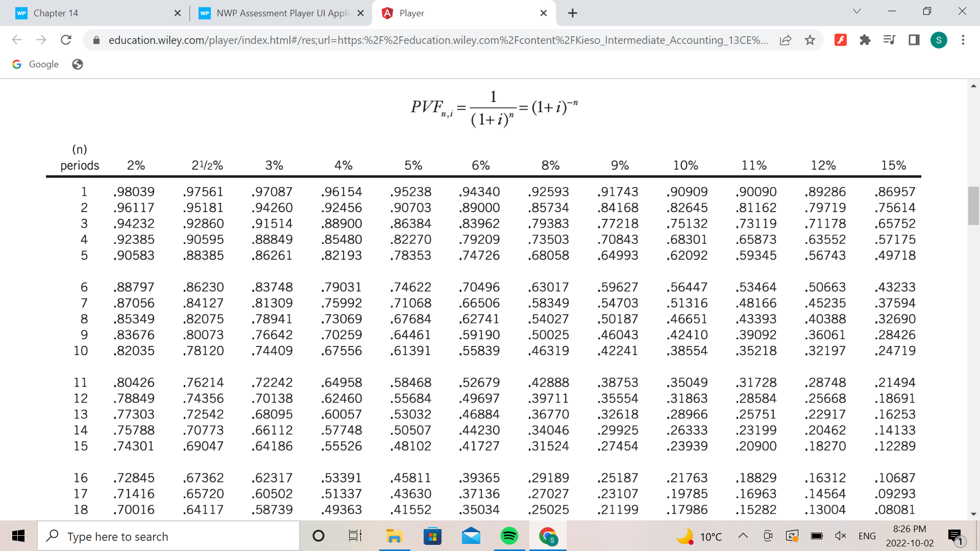Click the browser extensions puzzle icon
The width and height of the screenshot is (980, 551).
pos(865,40)
